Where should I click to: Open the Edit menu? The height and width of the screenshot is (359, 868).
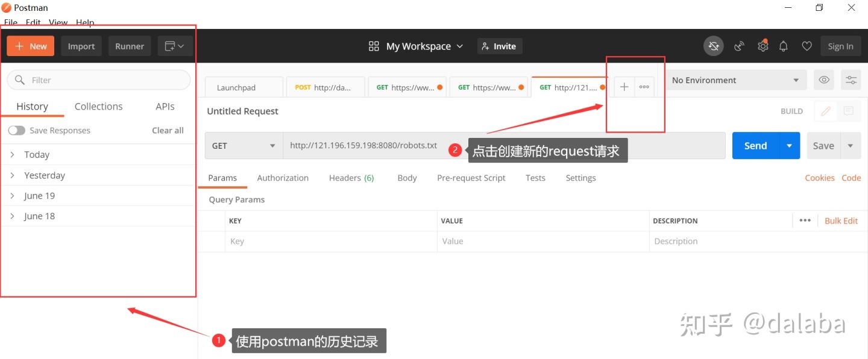click(x=33, y=22)
